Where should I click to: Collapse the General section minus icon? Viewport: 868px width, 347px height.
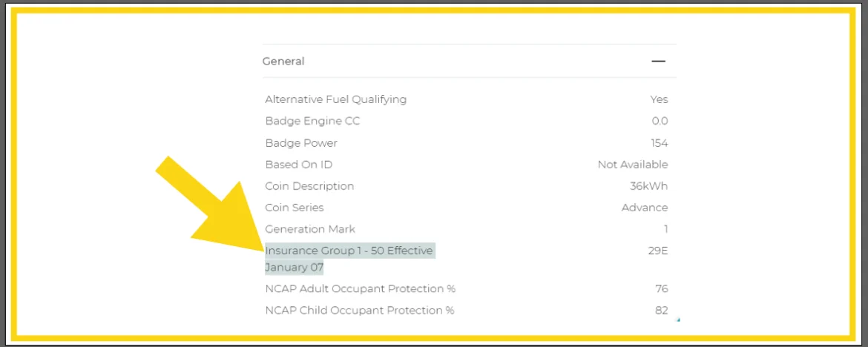[x=658, y=62]
